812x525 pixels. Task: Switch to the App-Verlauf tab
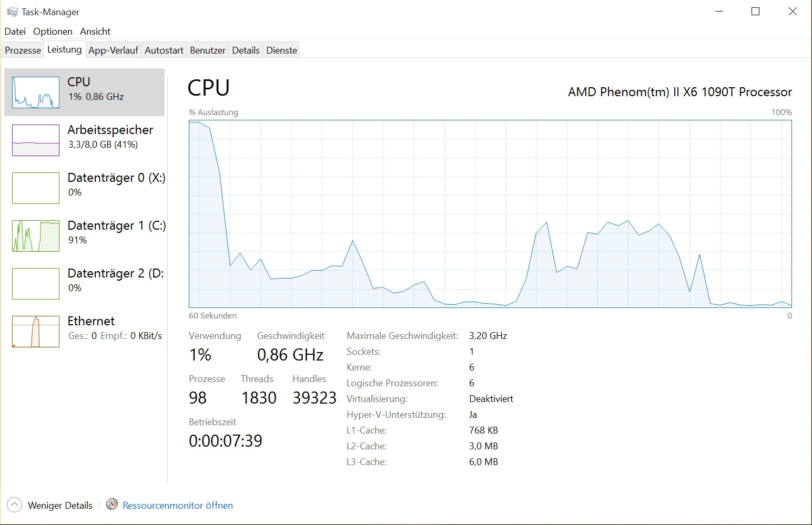113,50
